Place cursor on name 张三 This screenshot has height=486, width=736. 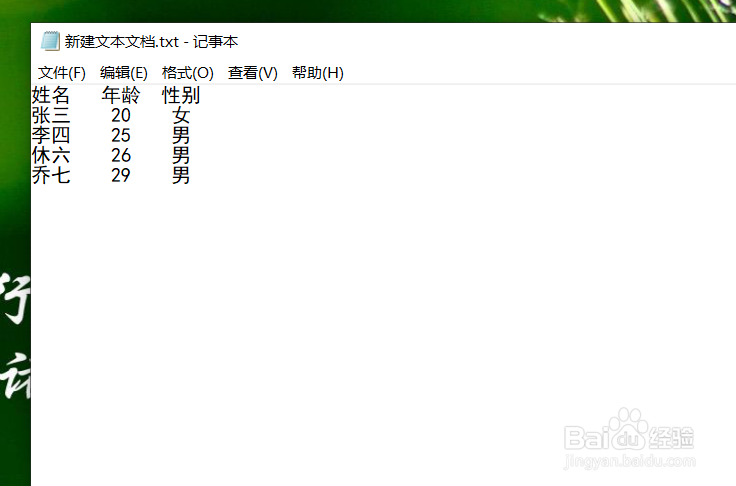click(x=51, y=116)
